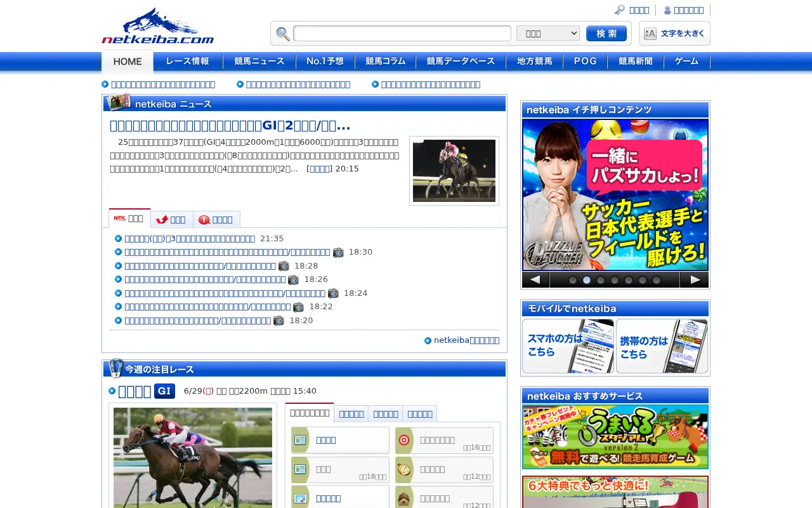Open the news link timestamped 18:30
The width and height of the screenshot is (812, 508).
(x=227, y=253)
